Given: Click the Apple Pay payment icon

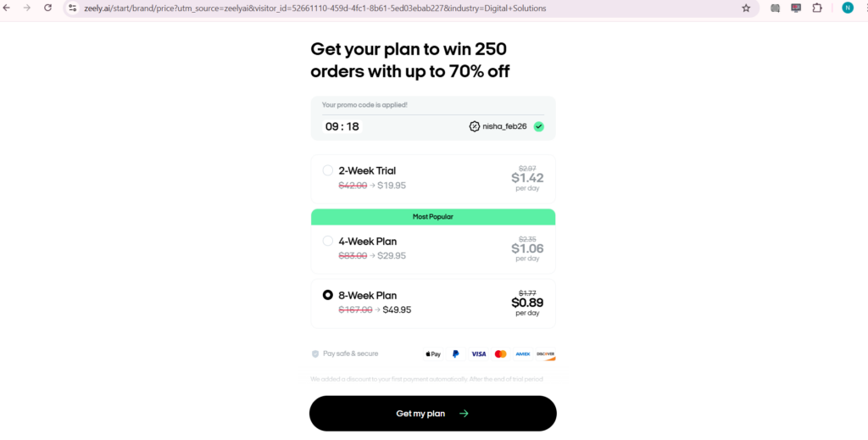Looking at the screenshot, I should click(x=433, y=354).
